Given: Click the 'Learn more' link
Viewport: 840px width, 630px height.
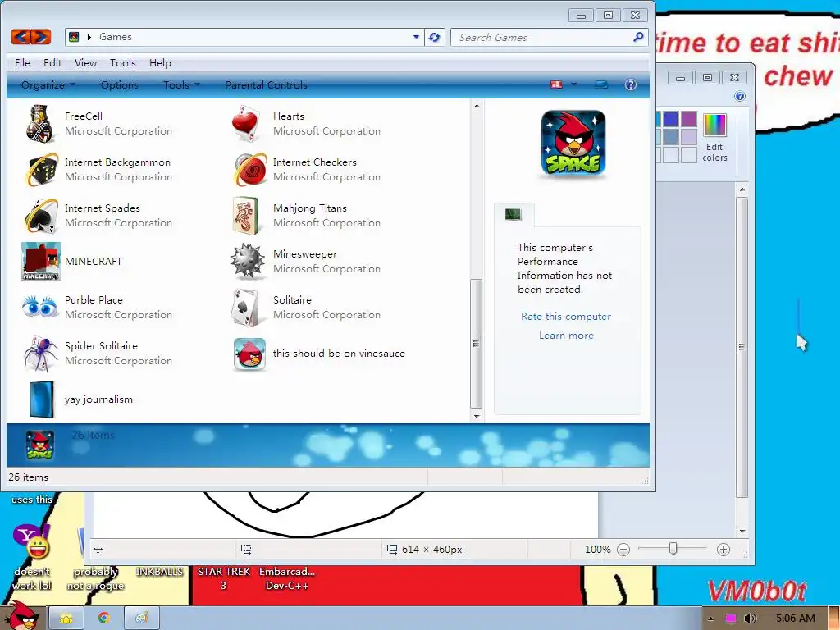Looking at the screenshot, I should click(566, 336).
